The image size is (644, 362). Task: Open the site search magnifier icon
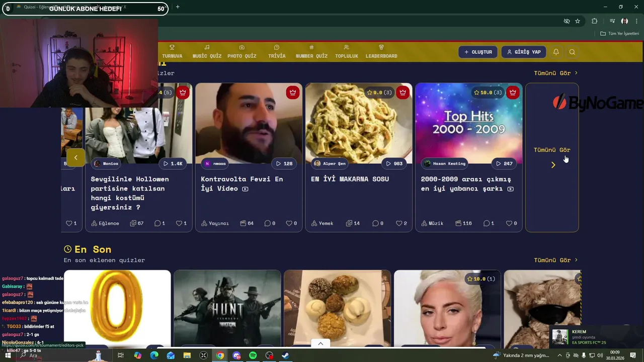pos(572,52)
